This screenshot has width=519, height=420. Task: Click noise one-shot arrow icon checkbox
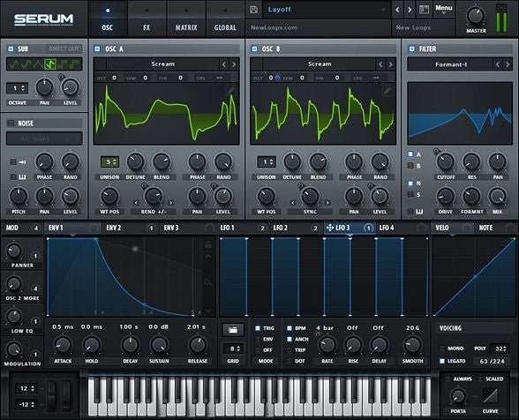tap(13, 161)
